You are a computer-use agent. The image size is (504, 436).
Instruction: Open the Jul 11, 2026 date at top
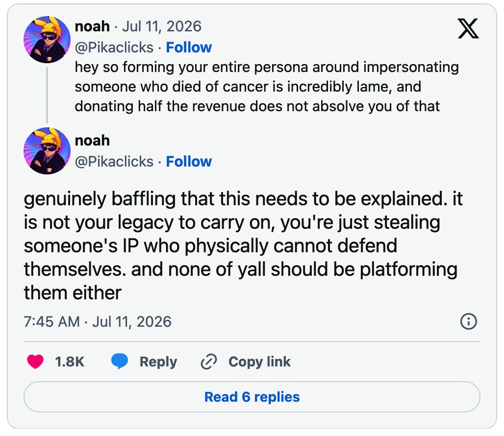[162, 26]
